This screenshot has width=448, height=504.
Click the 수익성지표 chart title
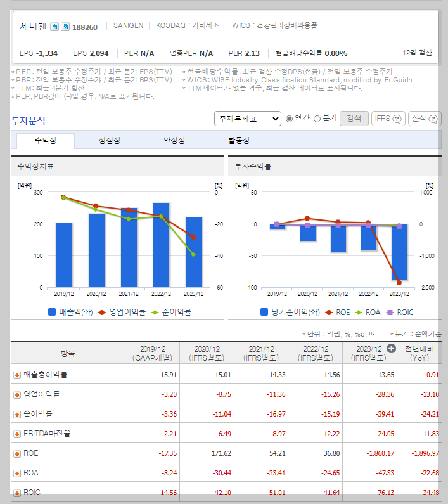click(35, 167)
